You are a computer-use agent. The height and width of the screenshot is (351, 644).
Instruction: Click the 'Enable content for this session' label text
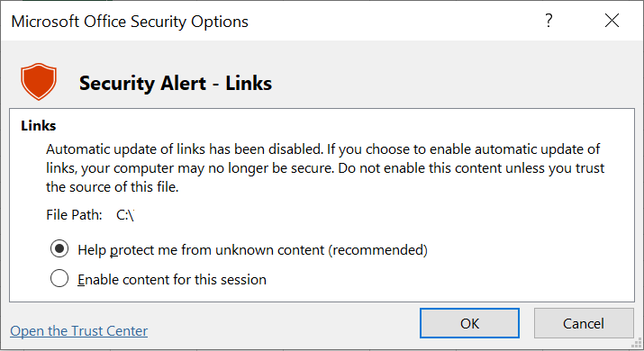tap(172, 280)
